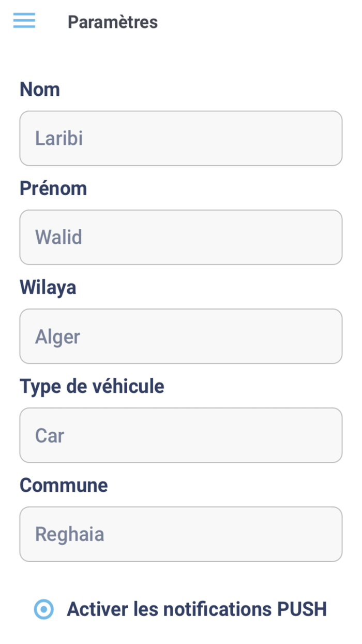Viewport: 362px width, 644px height.
Task: Enable the PUSH notifications radio button
Action: point(43,609)
